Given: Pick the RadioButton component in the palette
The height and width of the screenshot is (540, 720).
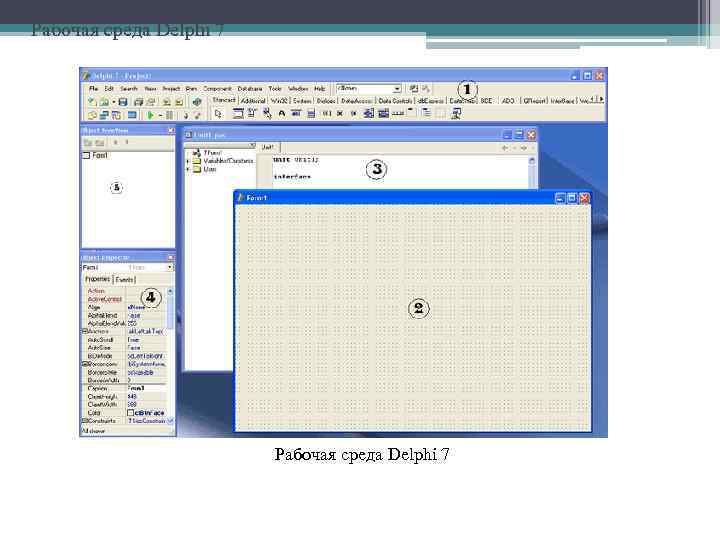Looking at the screenshot, I should 354,113.
